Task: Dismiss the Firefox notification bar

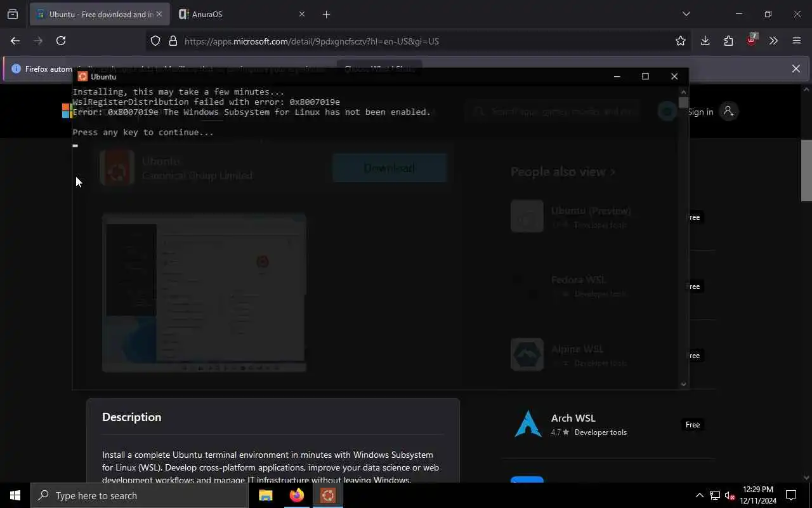Action: coord(796,69)
